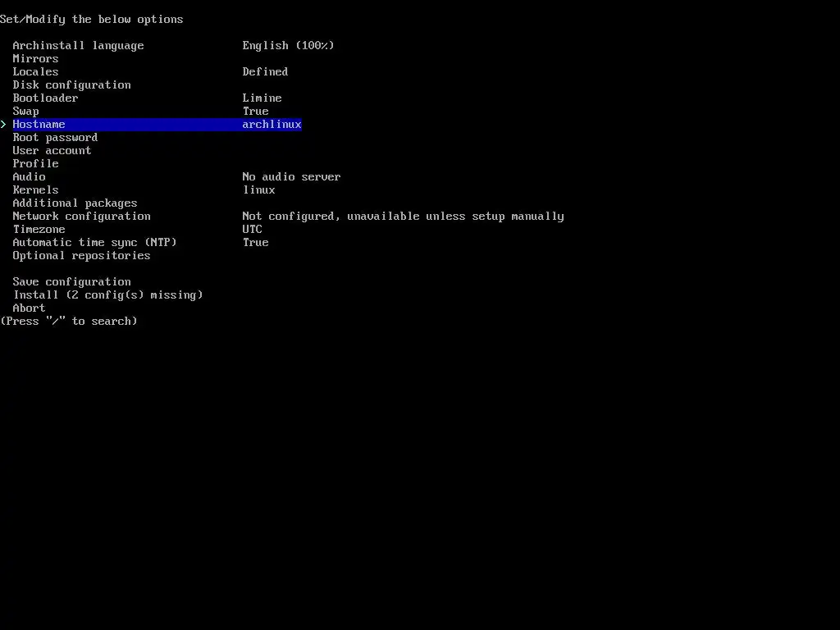This screenshot has height=630, width=840.
Task: Select the Bootloader menu entry
Action: point(46,98)
